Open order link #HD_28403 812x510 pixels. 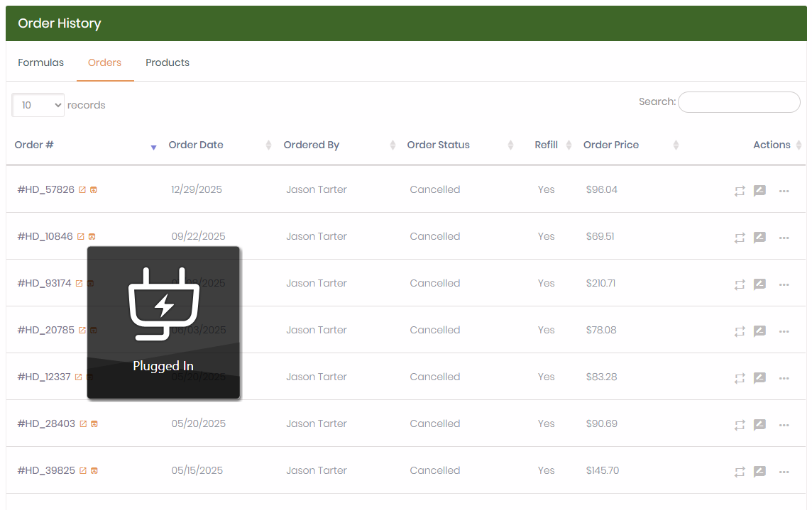(46, 423)
